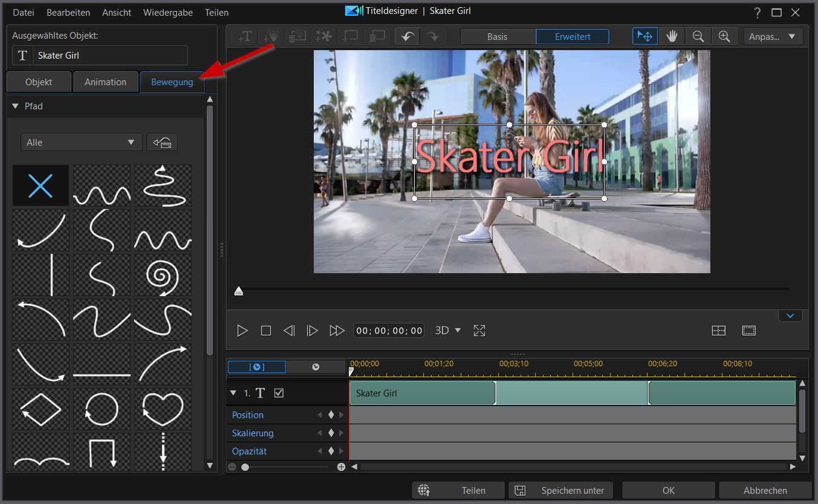
Task: Open the Wiedergabe menu
Action: [x=167, y=12]
